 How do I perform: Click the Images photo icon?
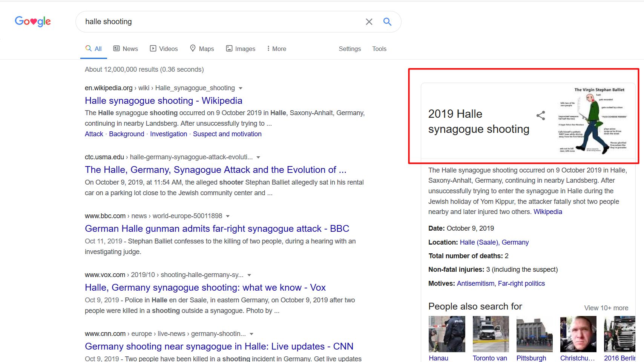[x=229, y=48]
